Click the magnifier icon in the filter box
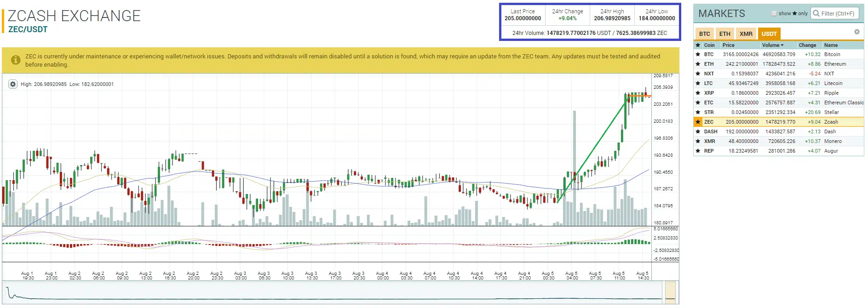Viewport: 868px width, 308px height. pos(816,13)
